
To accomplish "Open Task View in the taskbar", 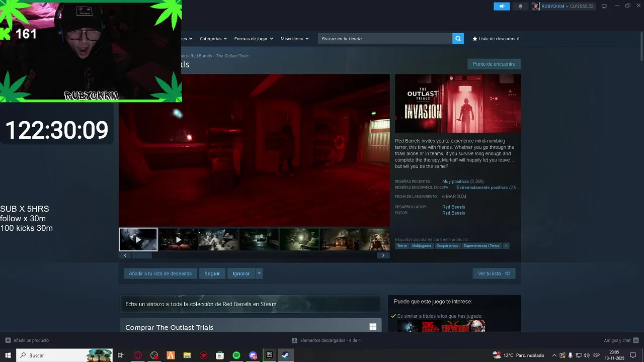I will (121, 355).
